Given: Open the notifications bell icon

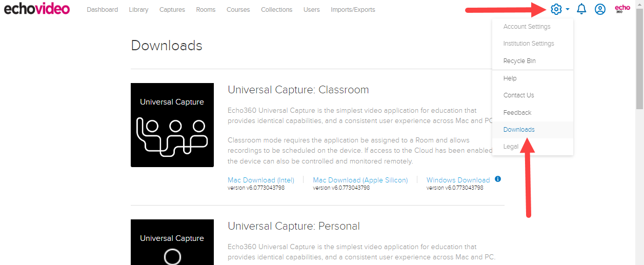Looking at the screenshot, I should click(581, 9).
